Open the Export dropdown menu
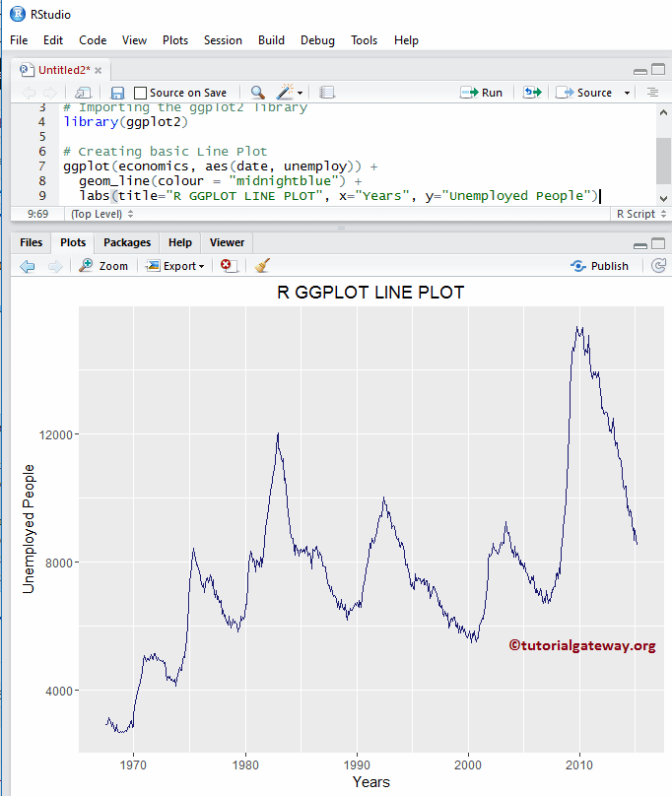The height and width of the screenshot is (796, 672). click(x=175, y=266)
